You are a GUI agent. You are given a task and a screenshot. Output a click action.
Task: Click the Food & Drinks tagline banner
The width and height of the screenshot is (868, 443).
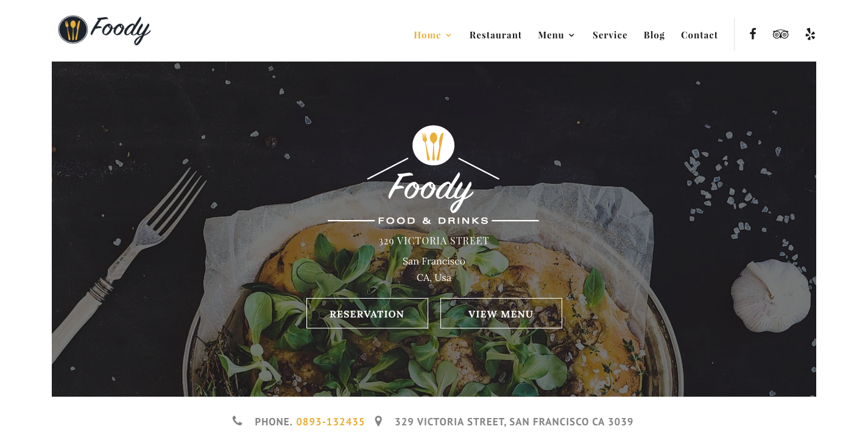point(433,221)
